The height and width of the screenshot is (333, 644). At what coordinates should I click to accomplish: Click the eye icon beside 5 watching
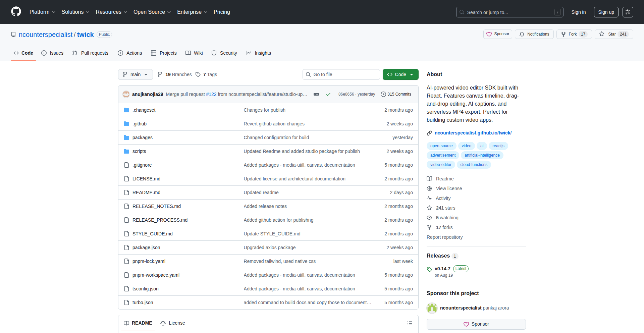[x=429, y=218]
